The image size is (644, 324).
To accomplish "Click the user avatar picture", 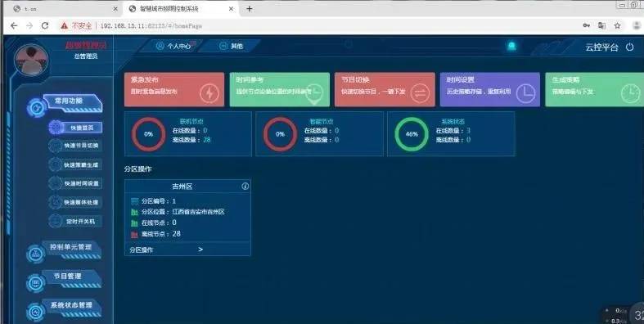I will click(x=31, y=61).
